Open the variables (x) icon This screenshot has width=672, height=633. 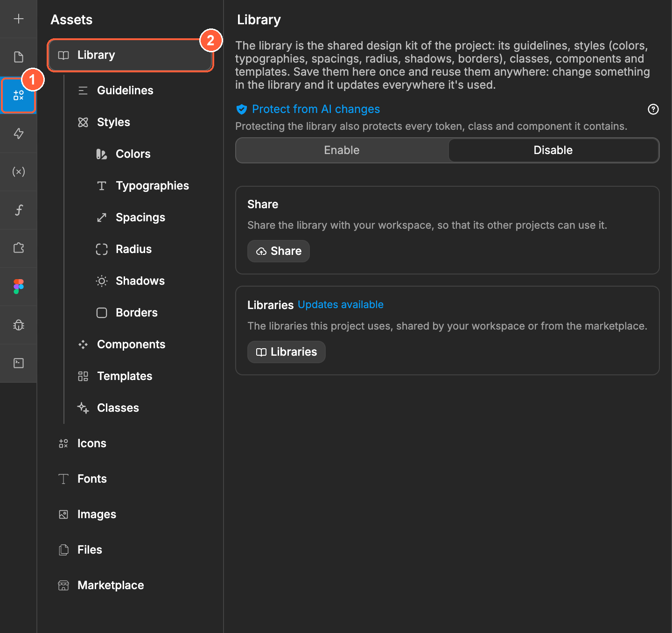19,172
